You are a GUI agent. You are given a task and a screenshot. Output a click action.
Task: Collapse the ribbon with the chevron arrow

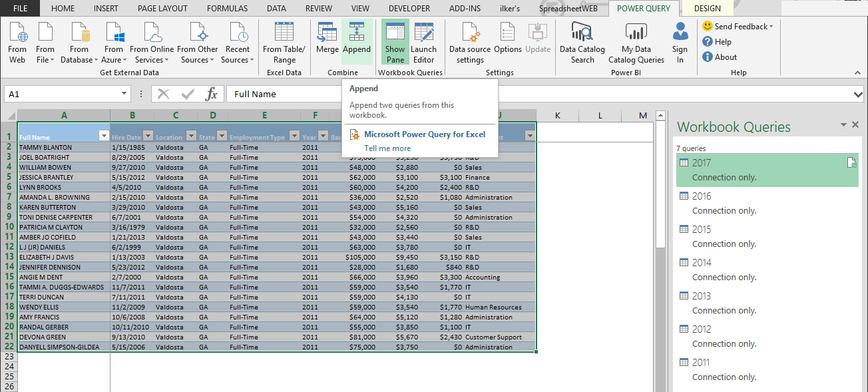857,72
